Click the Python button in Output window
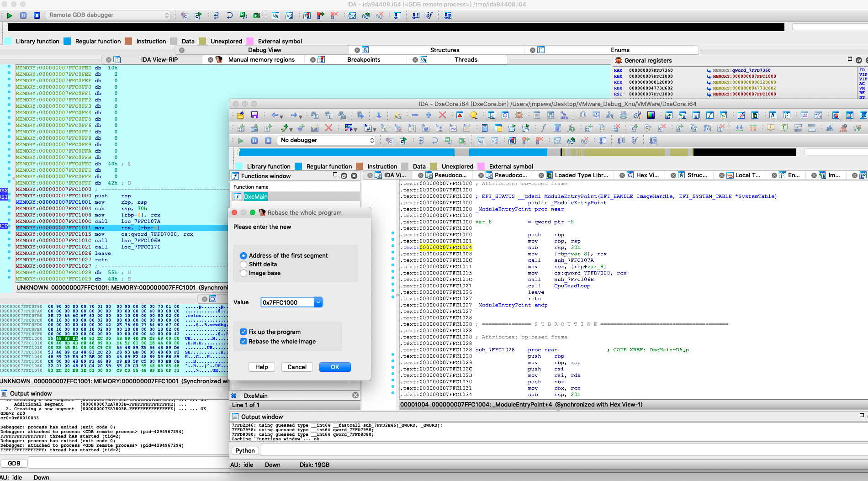Viewport: 868px width, 481px height. point(245,451)
